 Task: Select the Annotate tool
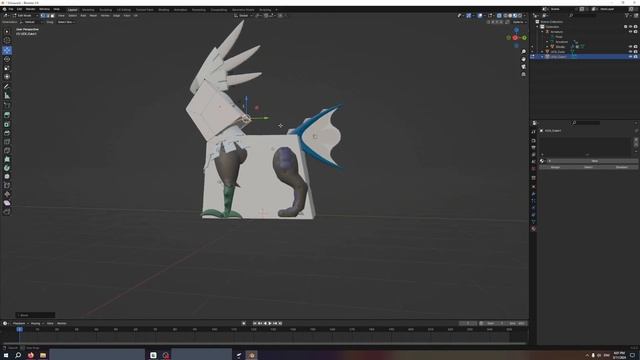(7, 87)
